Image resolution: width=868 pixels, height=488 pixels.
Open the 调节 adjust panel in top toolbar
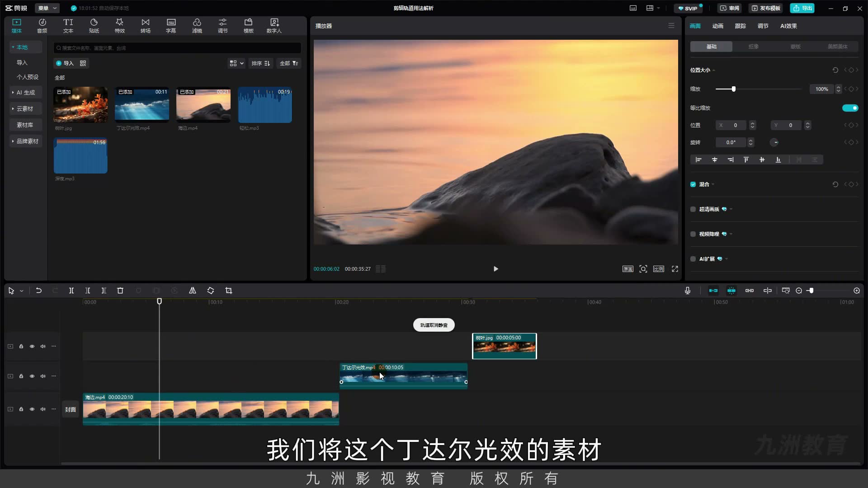(x=223, y=26)
